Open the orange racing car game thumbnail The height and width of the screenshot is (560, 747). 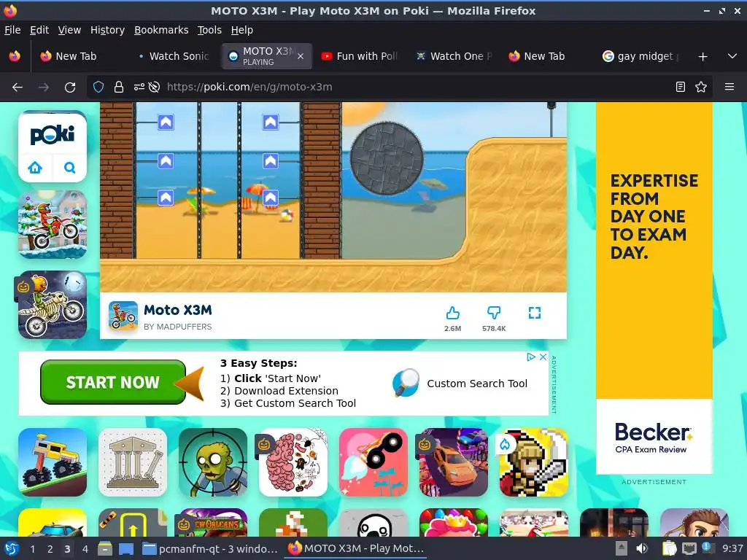[x=454, y=462]
